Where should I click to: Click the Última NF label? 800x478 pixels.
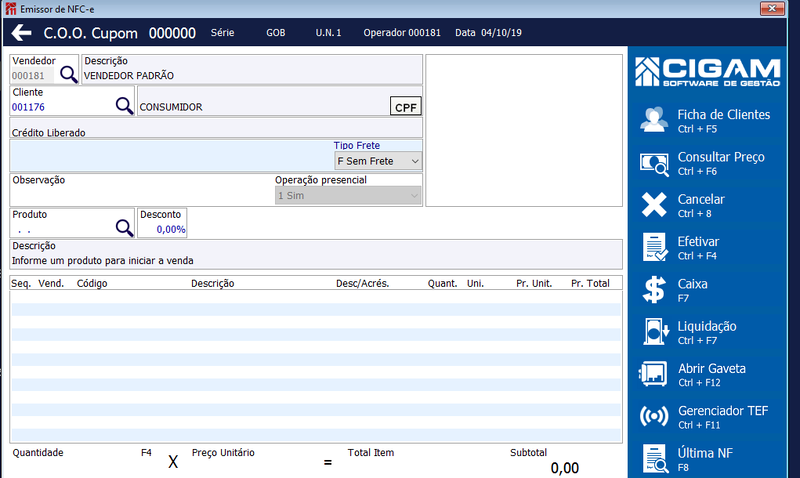(705, 453)
